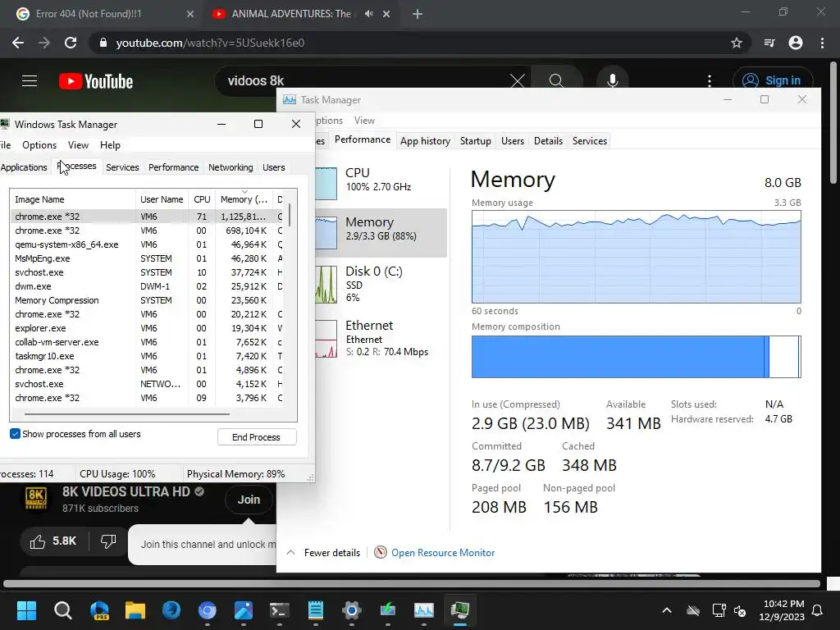Select the taskmgr10.exe process row
The width and height of the screenshot is (840, 630).
point(148,356)
